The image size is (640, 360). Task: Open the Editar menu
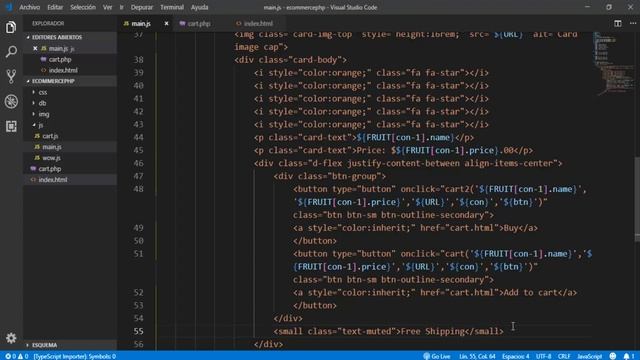[x=55, y=7]
